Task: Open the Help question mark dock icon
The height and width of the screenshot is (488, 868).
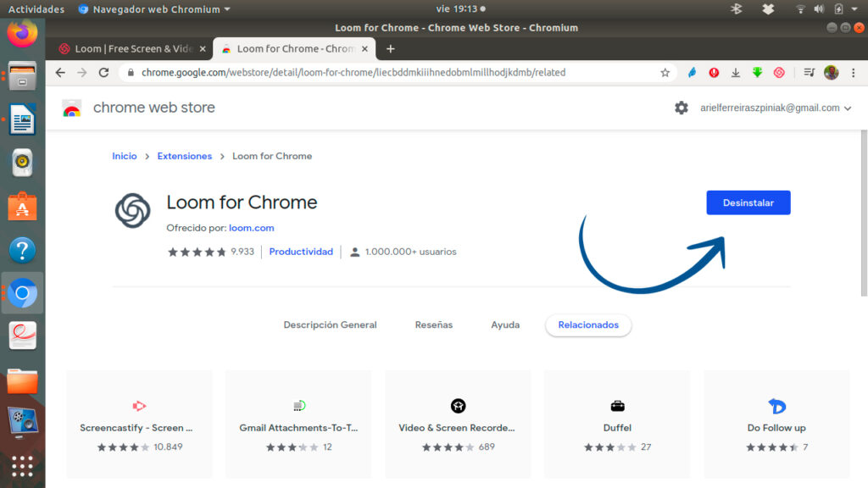Action: tap(22, 250)
